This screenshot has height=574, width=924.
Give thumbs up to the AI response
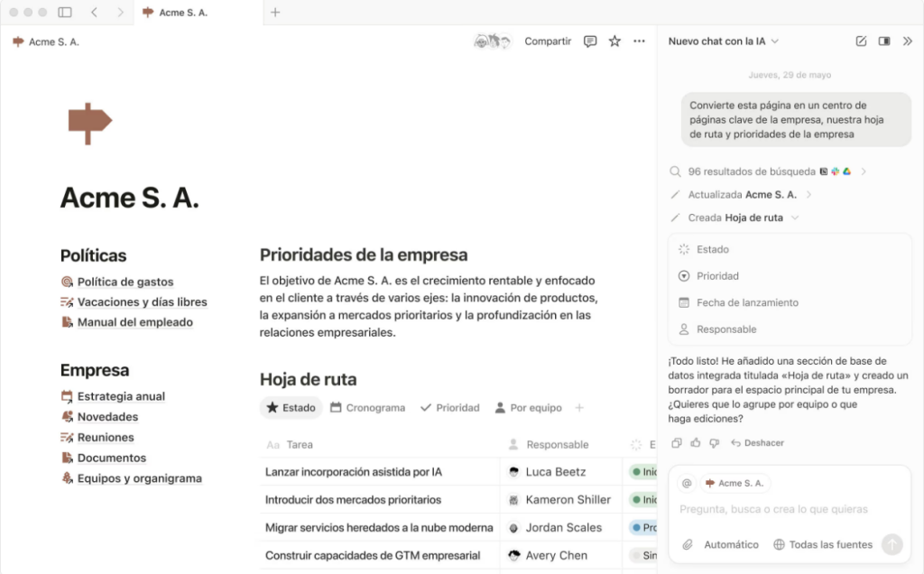pos(695,443)
